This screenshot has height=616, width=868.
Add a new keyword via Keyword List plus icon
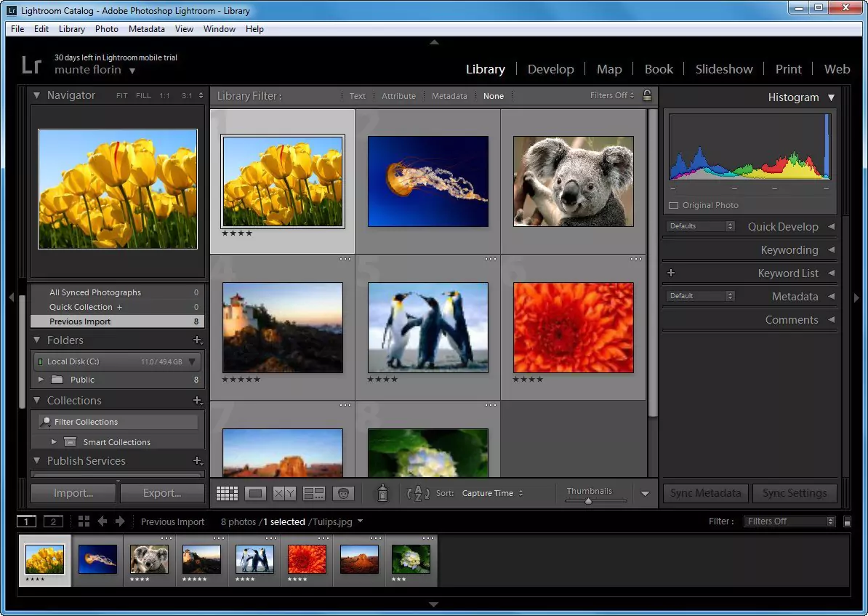pos(670,273)
